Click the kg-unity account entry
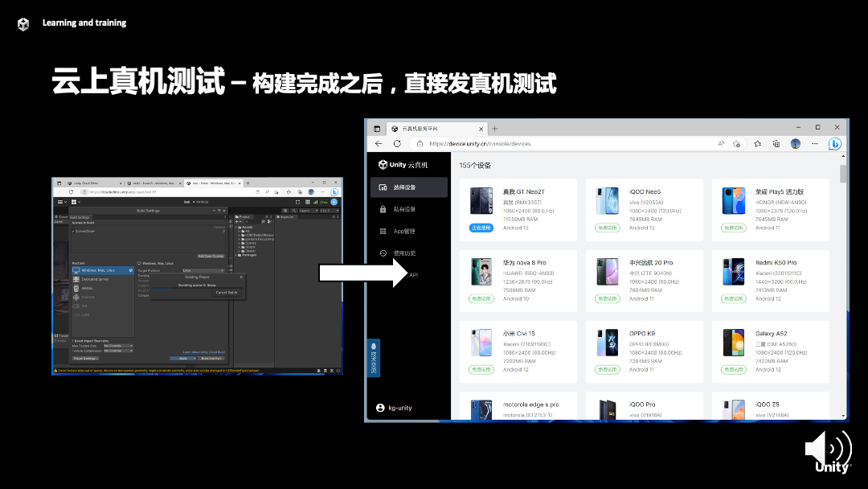Image resolution: width=868 pixels, height=489 pixels. pyautogui.click(x=394, y=408)
